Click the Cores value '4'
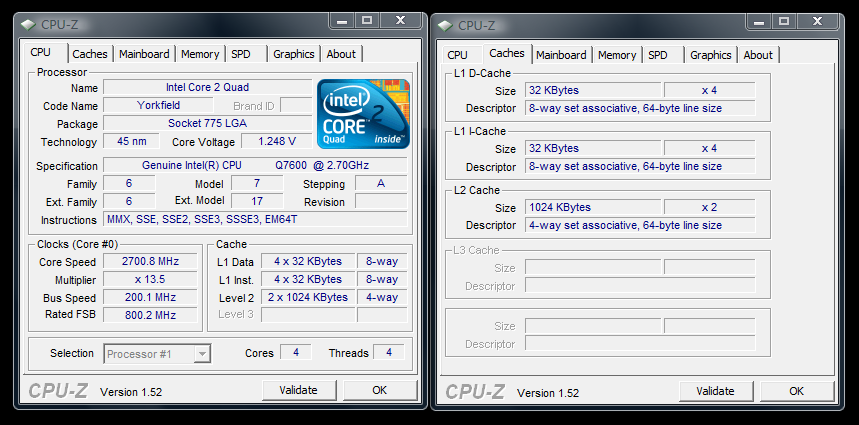Screen dimensions: 859x425 pyautogui.click(x=296, y=352)
